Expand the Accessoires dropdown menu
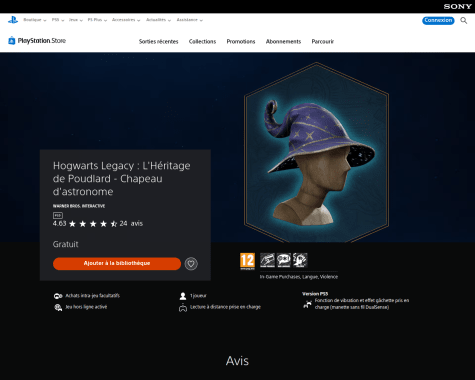475x380 pixels. pyautogui.click(x=126, y=20)
